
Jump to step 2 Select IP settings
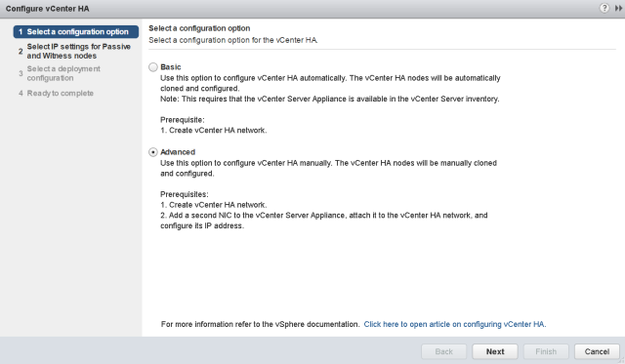(74, 51)
